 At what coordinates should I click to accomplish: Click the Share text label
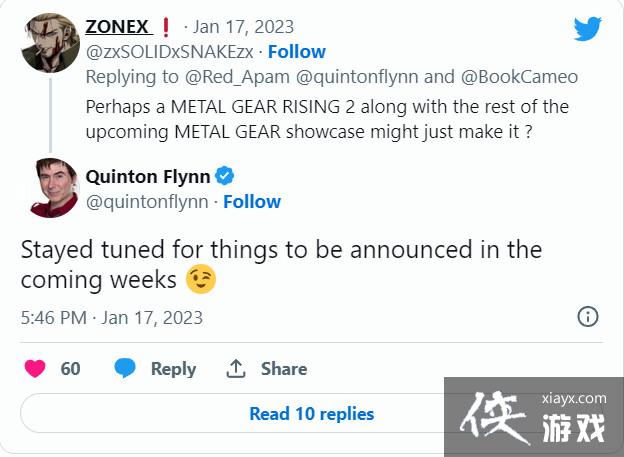click(x=284, y=369)
